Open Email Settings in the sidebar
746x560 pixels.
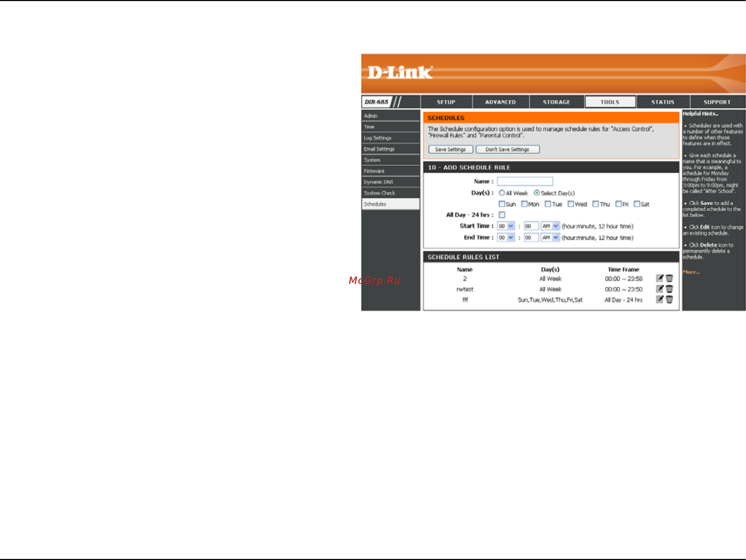(390, 149)
